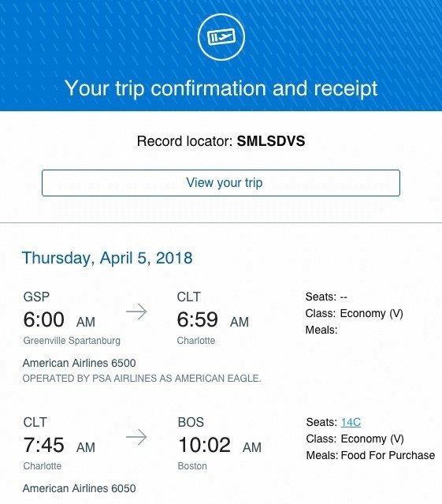The width and height of the screenshot is (442, 504).
Task: Click the BOS airport code
Action: (191, 422)
